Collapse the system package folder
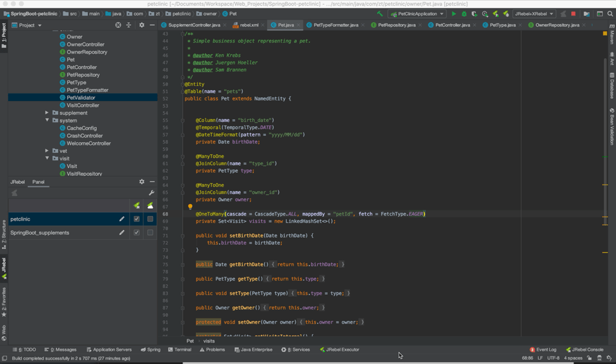The width and height of the screenshot is (616, 364). [47, 120]
